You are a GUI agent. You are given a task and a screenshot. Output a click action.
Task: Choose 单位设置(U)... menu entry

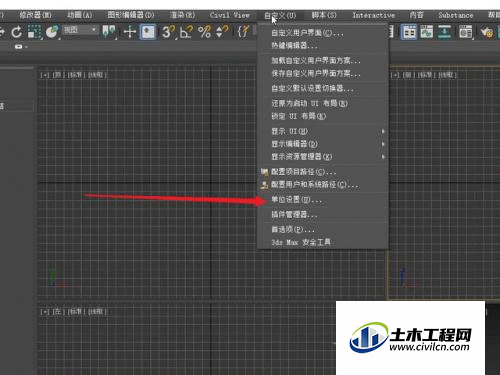[x=297, y=200]
